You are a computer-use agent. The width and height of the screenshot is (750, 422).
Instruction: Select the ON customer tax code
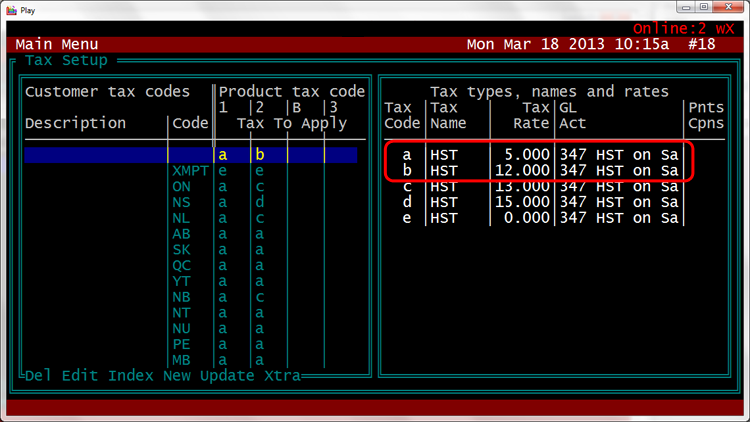pyautogui.click(x=181, y=187)
